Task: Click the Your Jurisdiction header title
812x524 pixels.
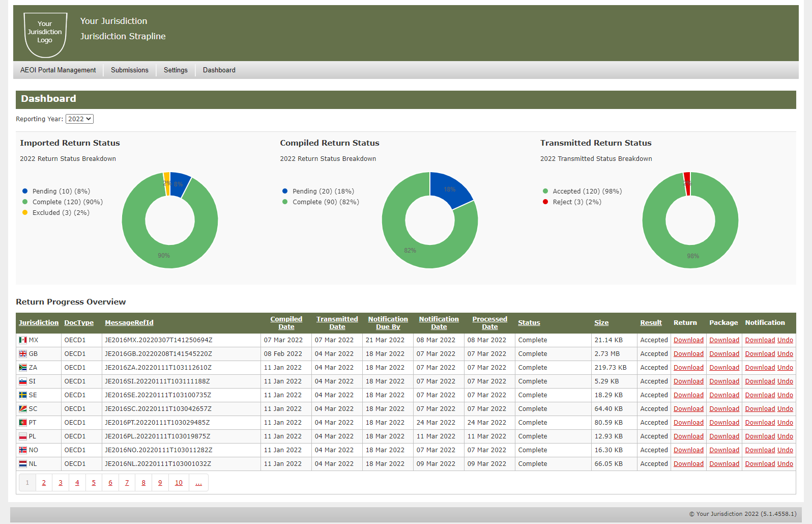Action: click(x=113, y=21)
